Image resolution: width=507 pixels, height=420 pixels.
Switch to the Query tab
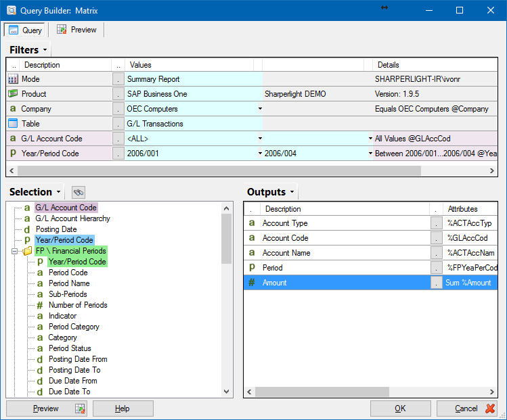point(25,30)
